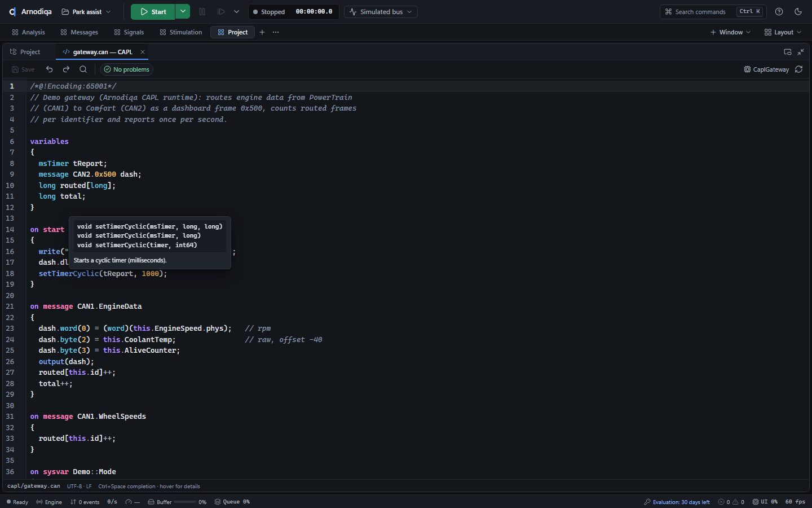Select the gateway.can — CAPL tab
This screenshot has height=508, width=812.
tap(98, 52)
